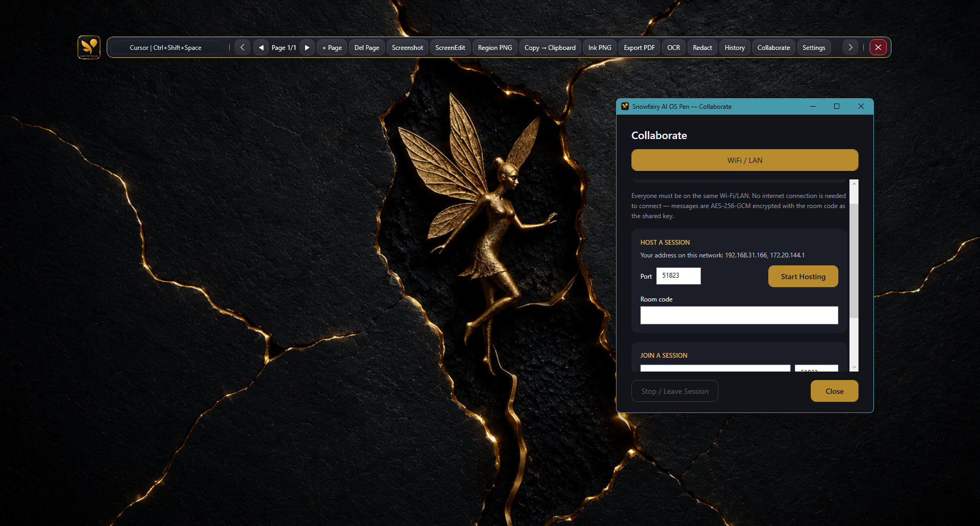The width and height of the screenshot is (980, 526).
Task: Export the pages as PDF
Action: [x=639, y=47]
